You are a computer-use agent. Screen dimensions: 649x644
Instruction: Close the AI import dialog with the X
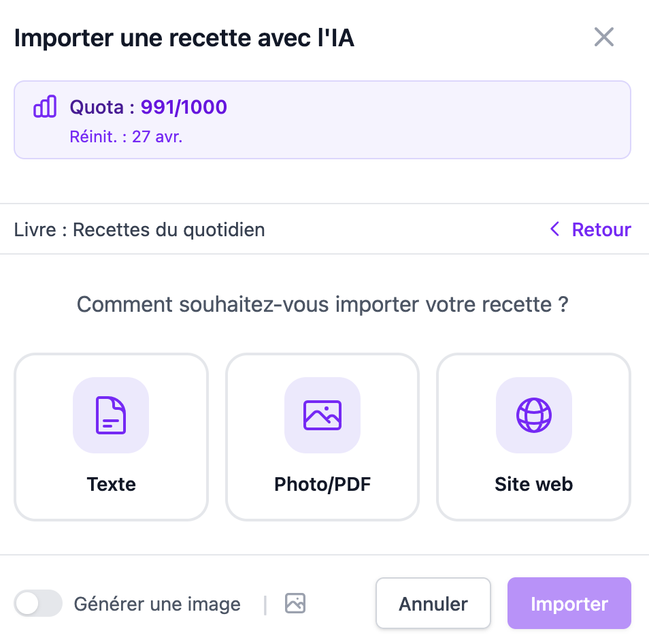click(x=603, y=37)
